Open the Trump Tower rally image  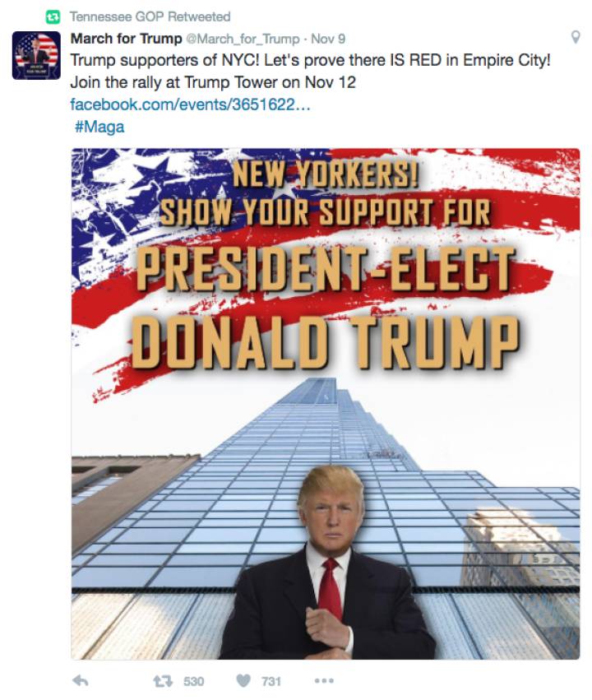326,404
